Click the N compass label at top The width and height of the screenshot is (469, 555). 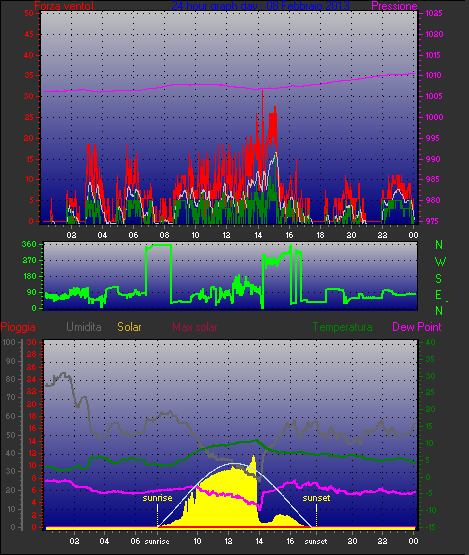439,245
